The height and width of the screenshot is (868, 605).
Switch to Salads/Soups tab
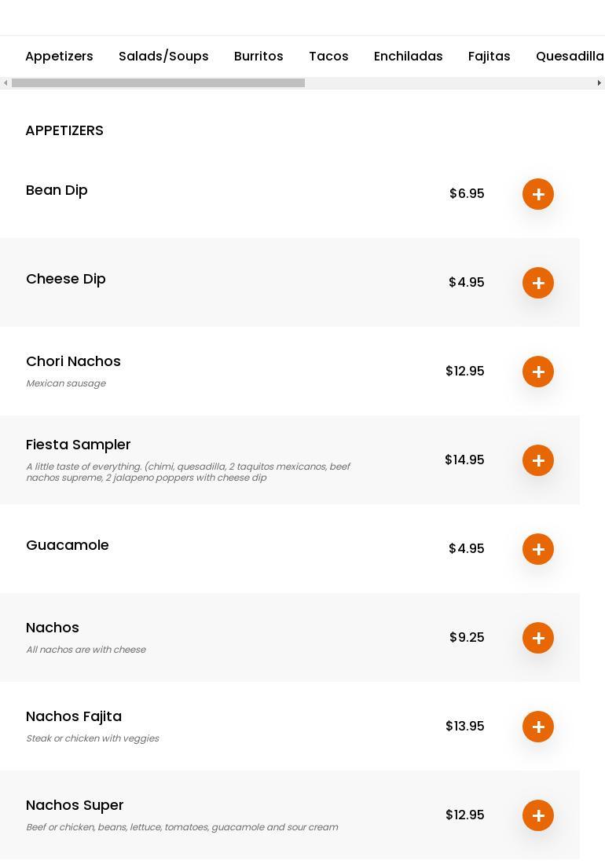(163, 57)
